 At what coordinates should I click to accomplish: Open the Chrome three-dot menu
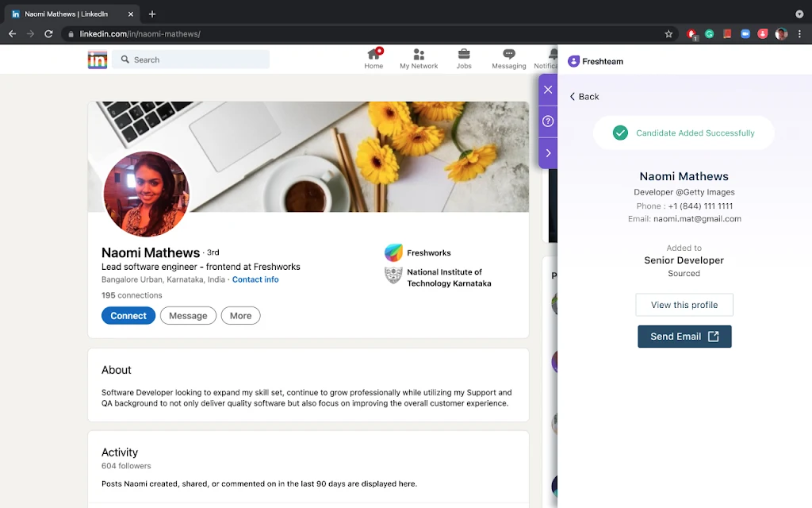click(799, 33)
